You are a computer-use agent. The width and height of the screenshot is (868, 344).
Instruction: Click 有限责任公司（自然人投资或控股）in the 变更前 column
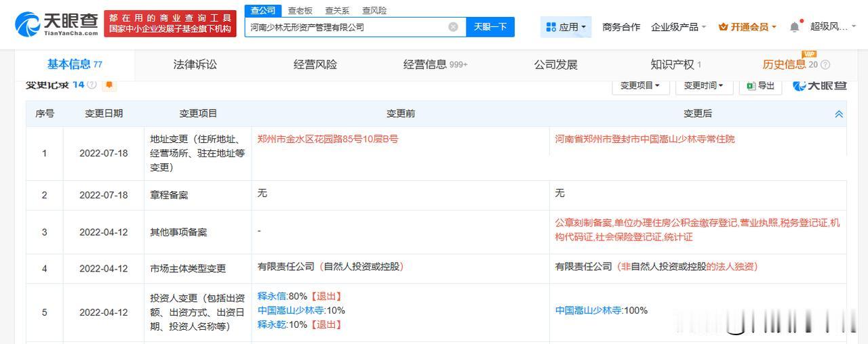point(331,267)
